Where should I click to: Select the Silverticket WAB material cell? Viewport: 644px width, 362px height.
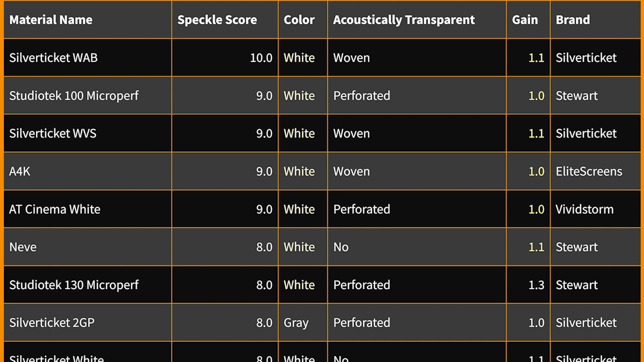point(88,58)
